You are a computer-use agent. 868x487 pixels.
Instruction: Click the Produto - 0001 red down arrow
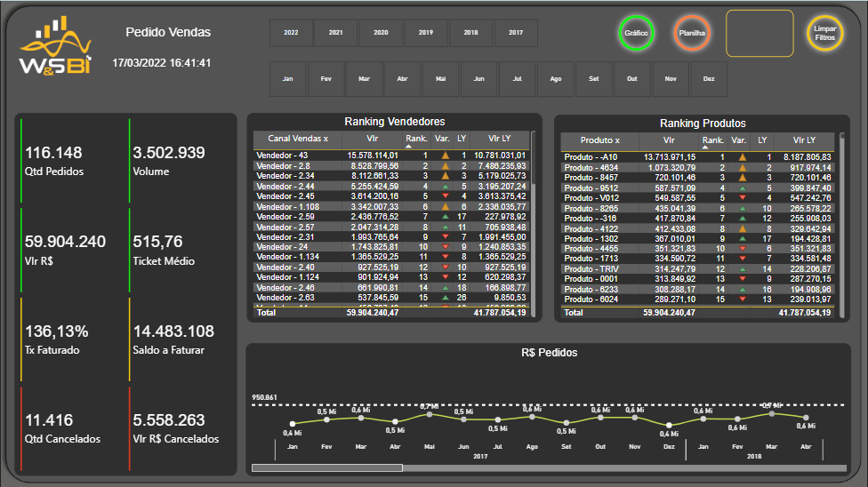743,279
